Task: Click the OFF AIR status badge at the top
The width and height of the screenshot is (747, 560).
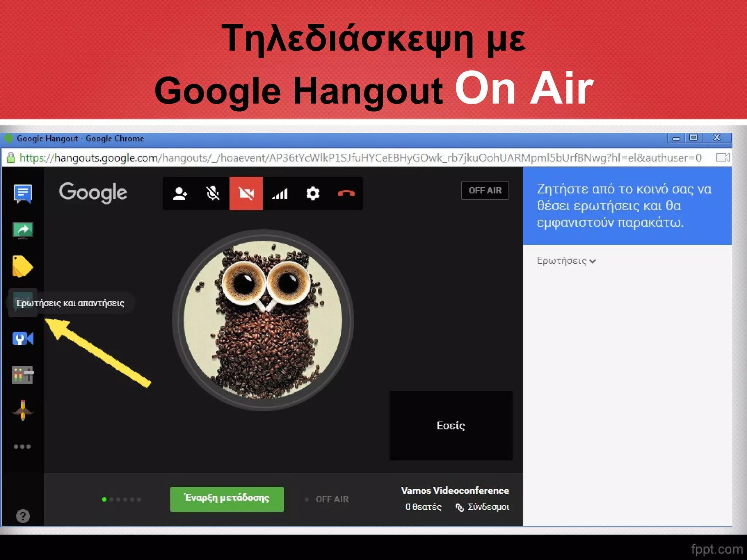Action: (x=485, y=190)
